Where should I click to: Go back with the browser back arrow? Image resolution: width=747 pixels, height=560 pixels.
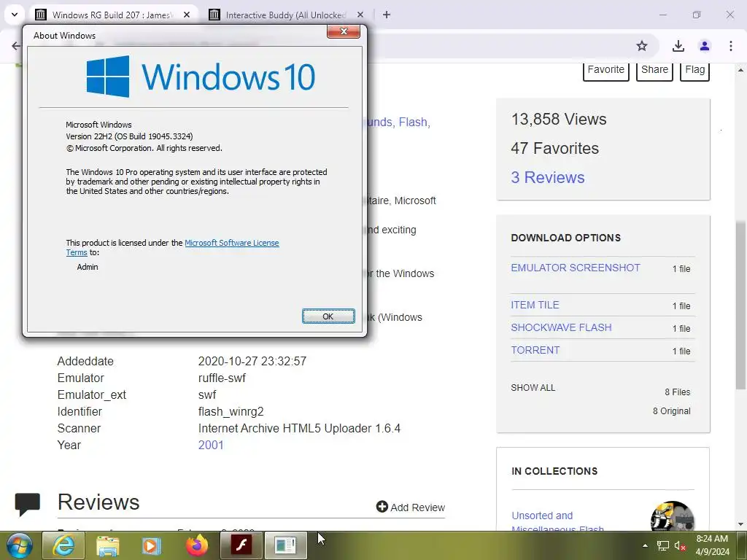coord(16,46)
